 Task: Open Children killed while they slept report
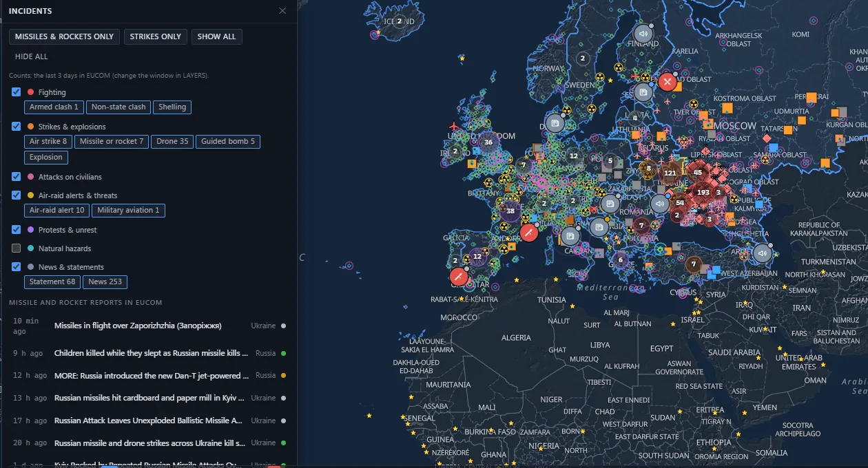148,353
